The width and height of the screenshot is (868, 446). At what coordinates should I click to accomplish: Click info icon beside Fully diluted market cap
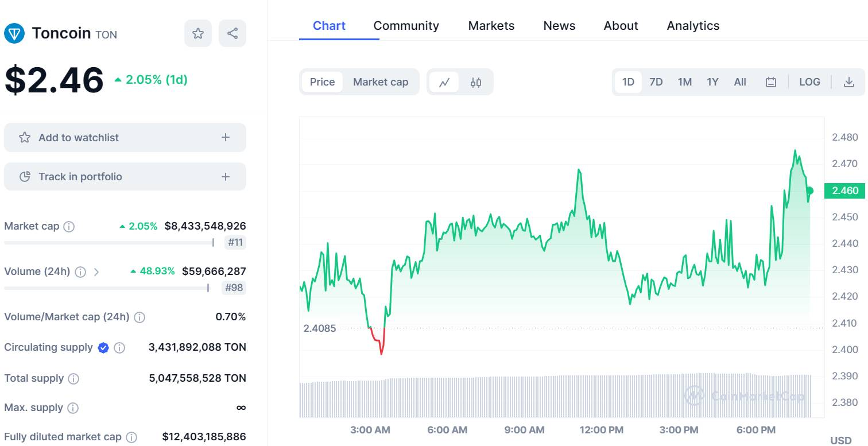tap(131, 437)
